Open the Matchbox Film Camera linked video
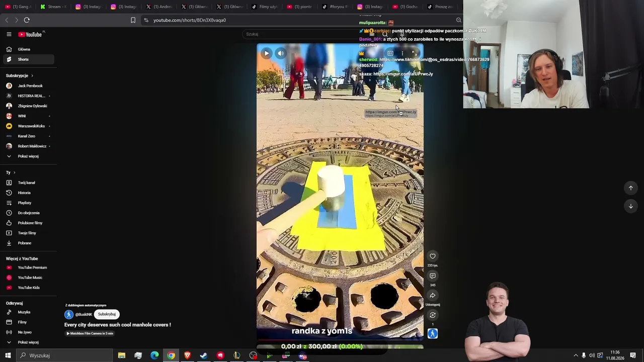Screen dimensions: 644x362 90,333
